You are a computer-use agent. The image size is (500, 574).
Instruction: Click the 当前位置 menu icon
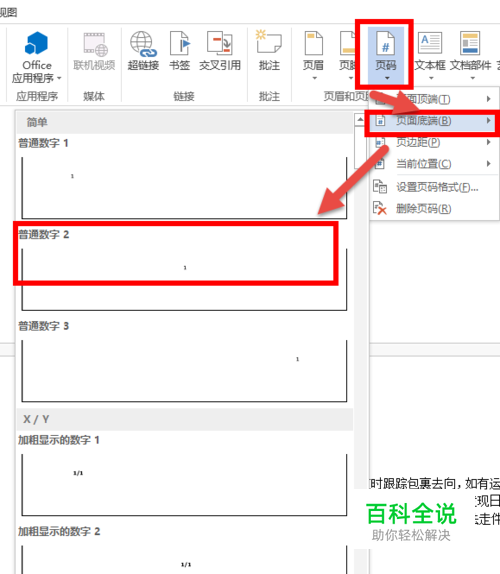[x=380, y=163]
